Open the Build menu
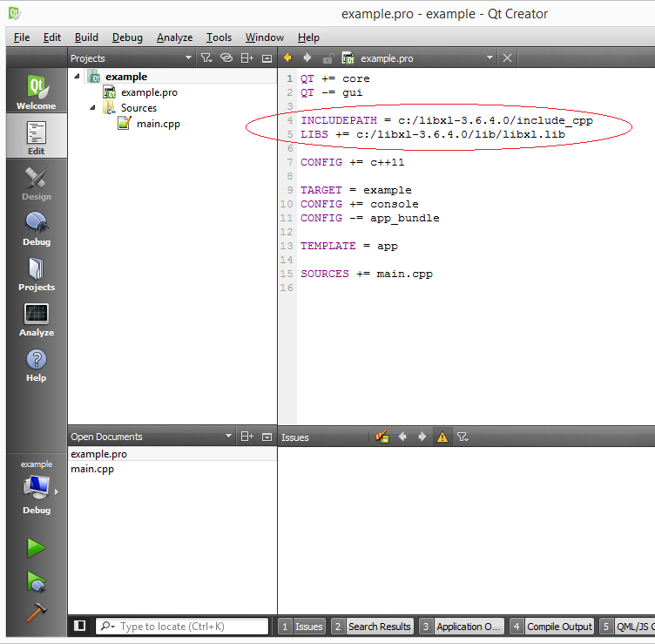Viewport: 655px width, 644px height. [x=86, y=37]
